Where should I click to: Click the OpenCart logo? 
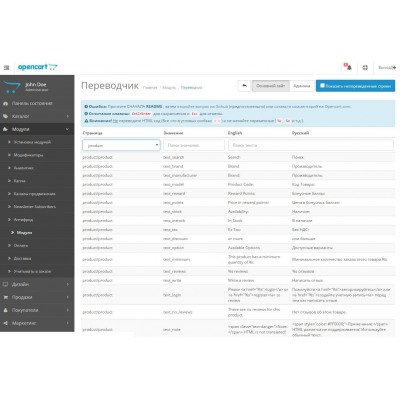(37, 67)
